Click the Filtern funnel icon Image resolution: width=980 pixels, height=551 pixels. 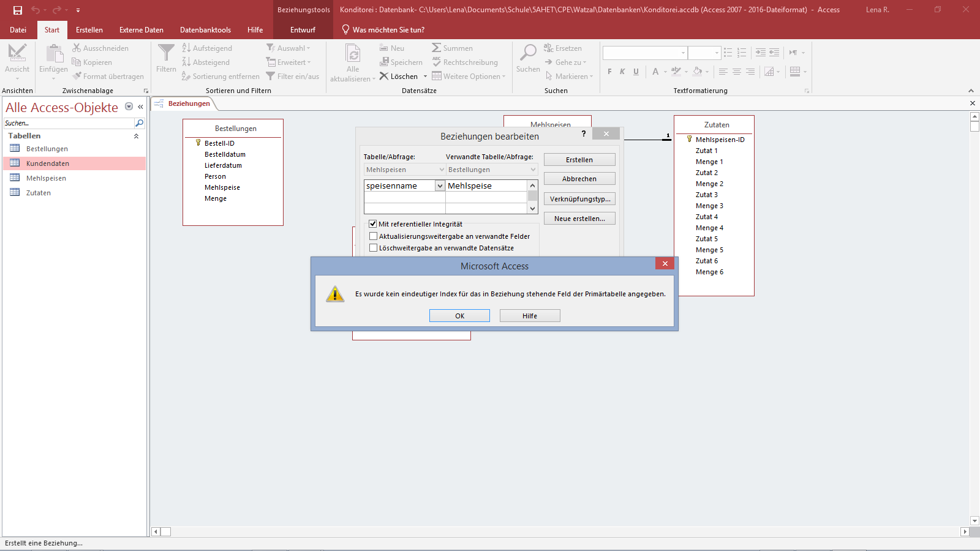point(166,53)
